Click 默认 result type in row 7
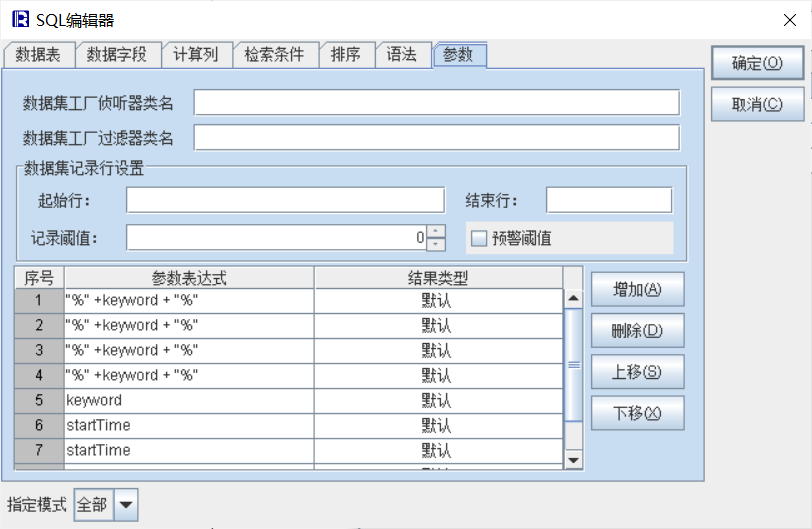This screenshot has height=529, width=812. click(x=438, y=450)
